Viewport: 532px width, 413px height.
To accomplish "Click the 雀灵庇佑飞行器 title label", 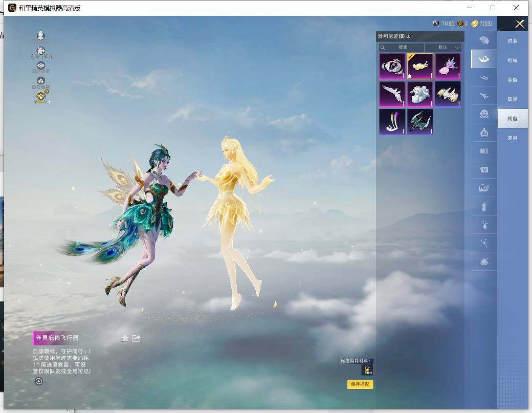I will pyautogui.click(x=57, y=338).
